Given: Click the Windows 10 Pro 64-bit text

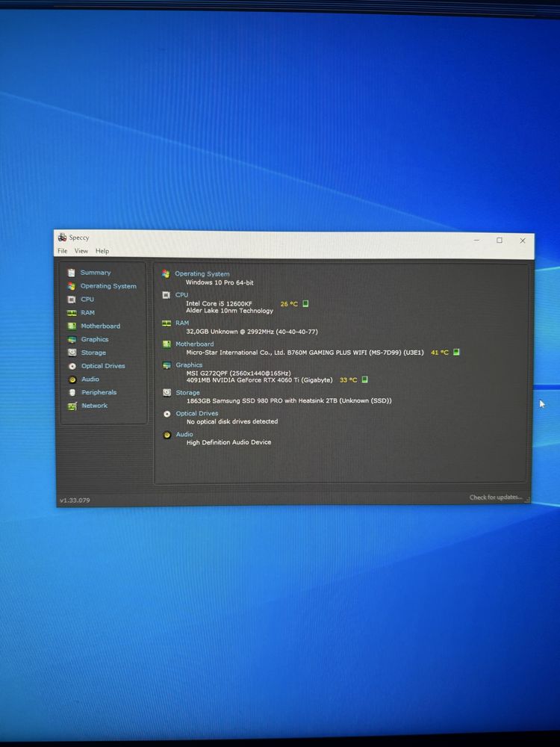Looking at the screenshot, I should click(220, 282).
